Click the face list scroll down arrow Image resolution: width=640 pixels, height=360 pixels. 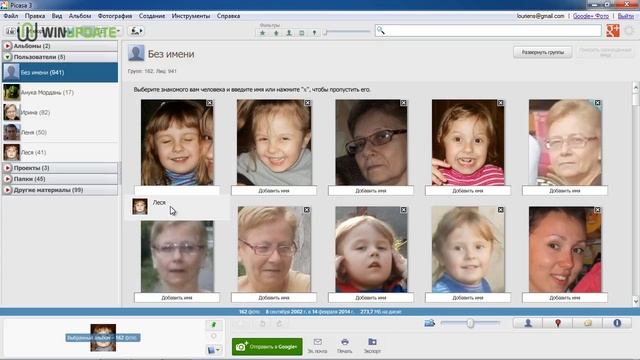coord(636,301)
